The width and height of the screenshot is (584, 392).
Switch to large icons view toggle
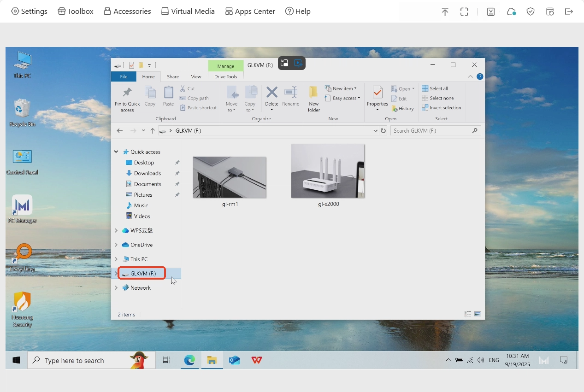click(478, 314)
